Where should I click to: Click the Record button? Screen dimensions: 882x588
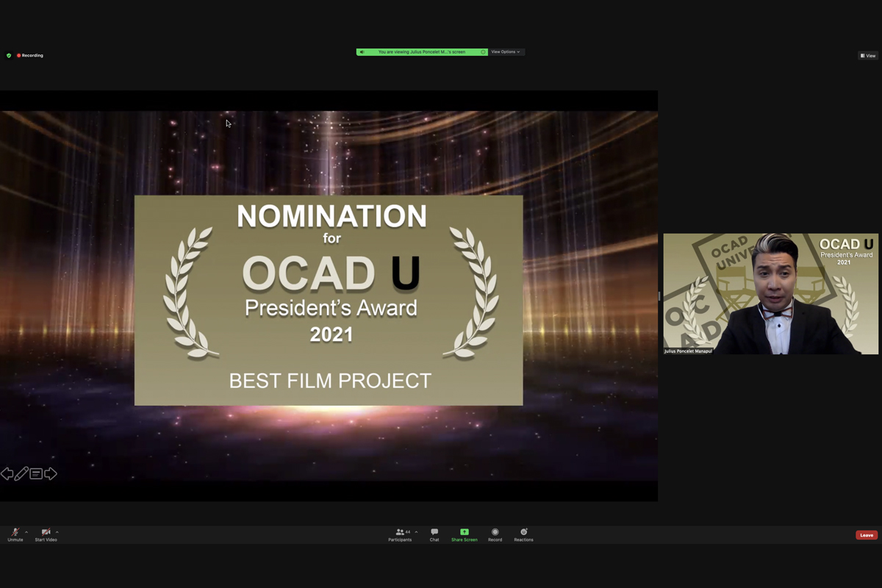point(495,534)
